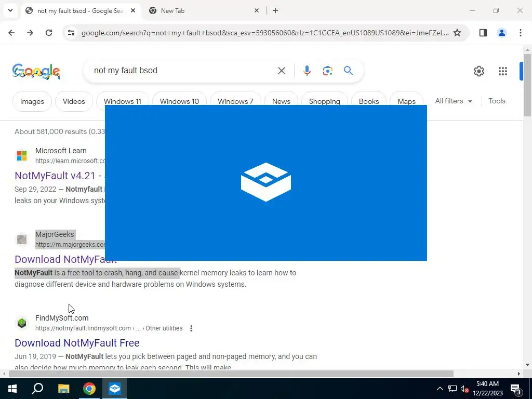Click the horizontal scrollbar thumb
The image size is (532, 399).
[231, 374]
